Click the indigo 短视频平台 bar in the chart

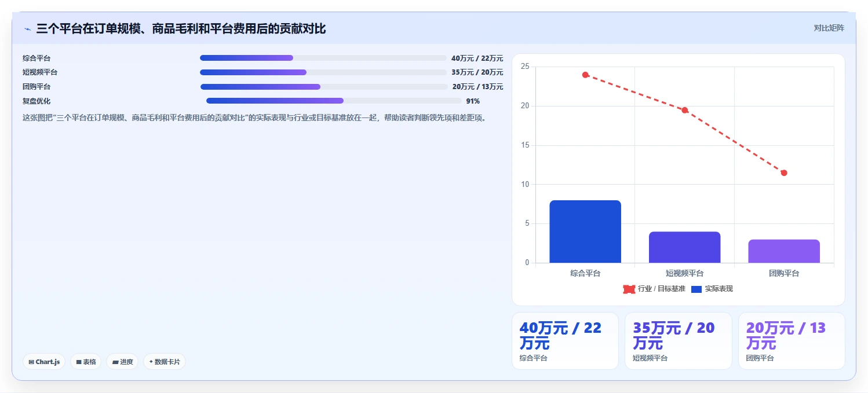click(685, 247)
